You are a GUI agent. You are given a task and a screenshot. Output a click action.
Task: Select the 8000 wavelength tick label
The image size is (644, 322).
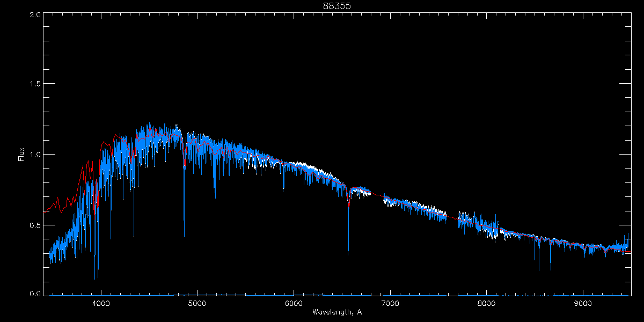point(486,303)
